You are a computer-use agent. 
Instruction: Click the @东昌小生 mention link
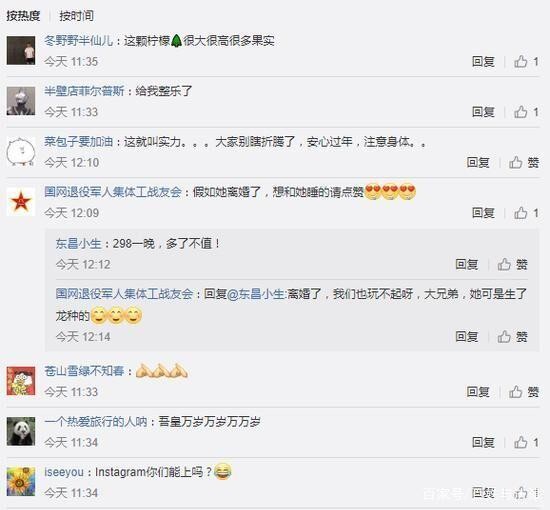coord(257,294)
